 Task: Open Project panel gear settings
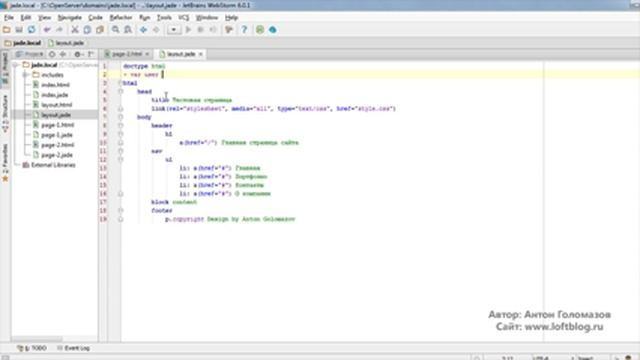click(x=78, y=54)
